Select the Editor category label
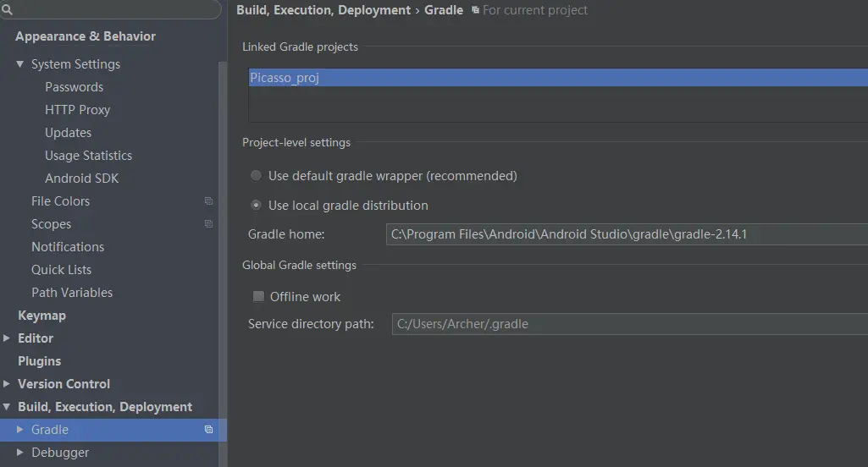Screen dimensions: 868x467 click(x=36, y=338)
